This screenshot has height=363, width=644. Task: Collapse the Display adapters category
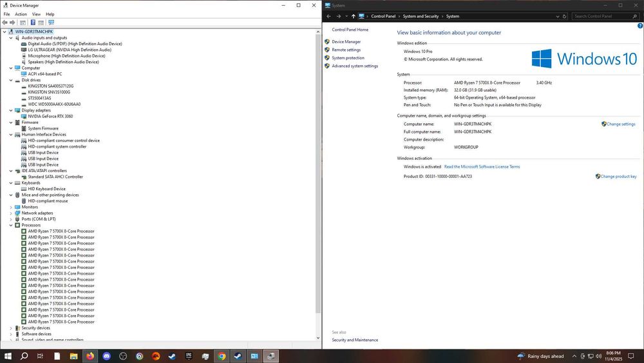(x=11, y=110)
